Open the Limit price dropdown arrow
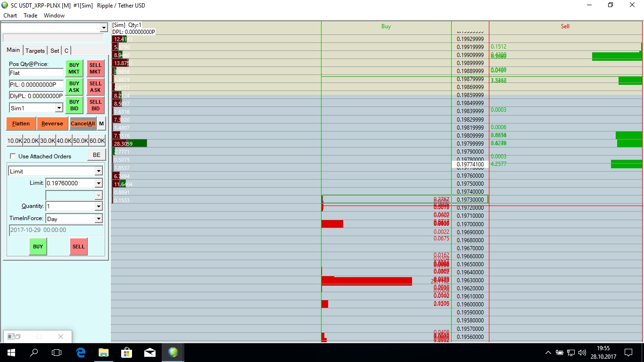644x362 pixels. [x=99, y=183]
